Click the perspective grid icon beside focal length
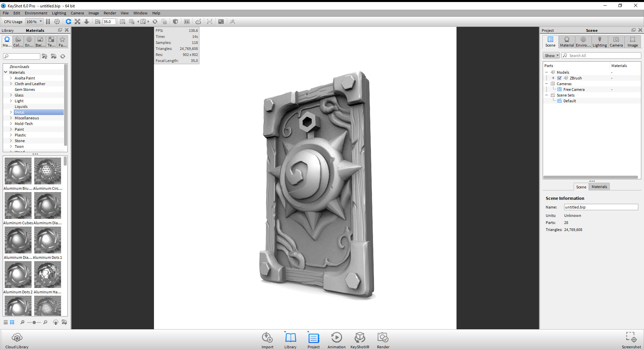Viewport: 644px width, 350px height. pyautogui.click(x=98, y=21)
